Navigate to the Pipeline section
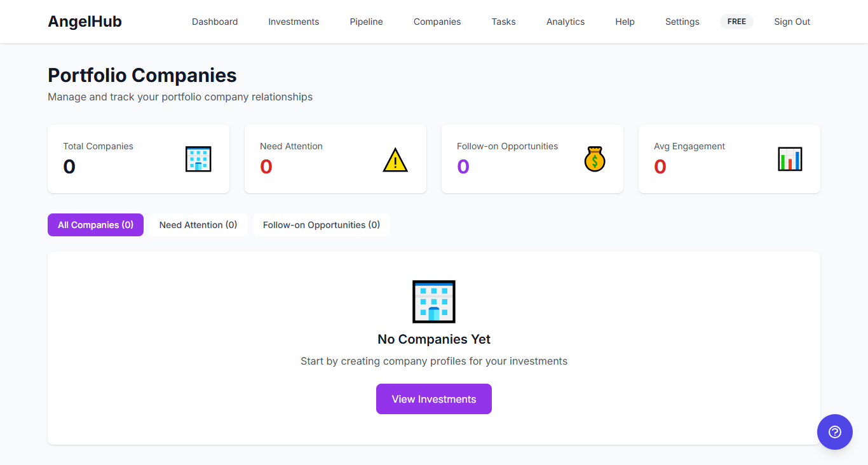Viewport: 868px width, 465px height. pyautogui.click(x=366, y=21)
